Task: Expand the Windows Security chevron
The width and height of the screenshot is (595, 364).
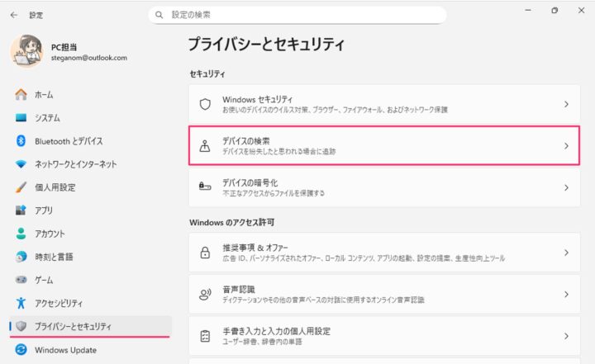Action: point(566,105)
